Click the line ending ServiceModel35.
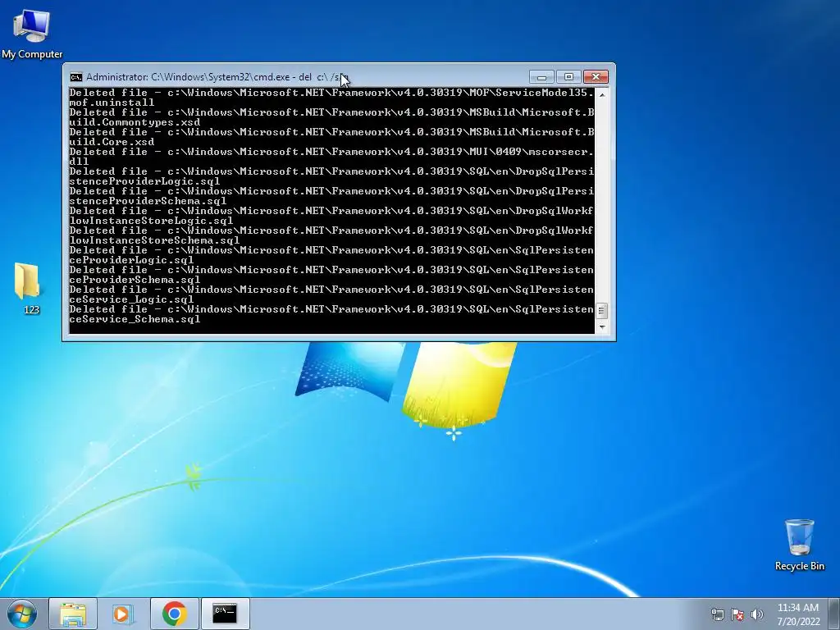 point(331,93)
